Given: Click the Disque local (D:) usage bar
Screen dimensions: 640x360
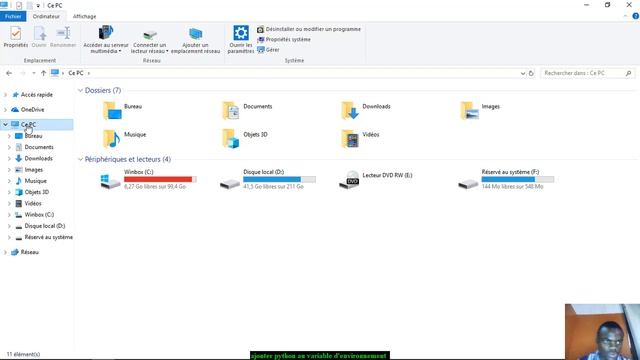Looking at the screenshot, I should (x=280, y=179).
